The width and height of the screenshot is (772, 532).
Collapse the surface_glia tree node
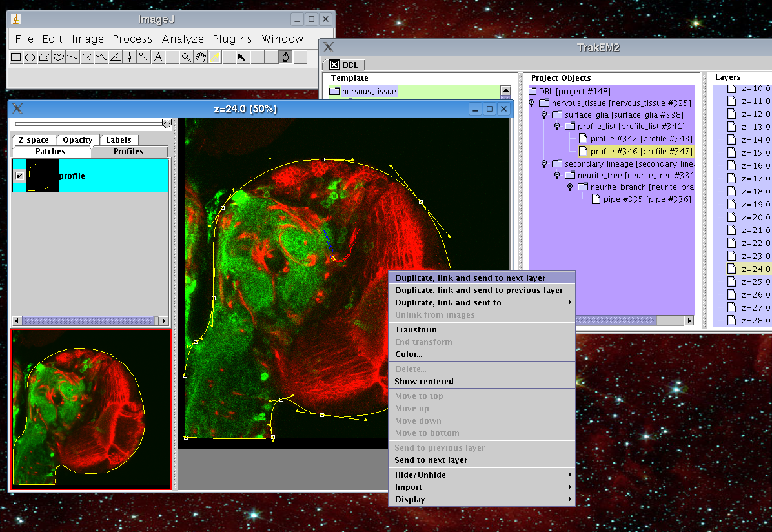tap(544, 115)
